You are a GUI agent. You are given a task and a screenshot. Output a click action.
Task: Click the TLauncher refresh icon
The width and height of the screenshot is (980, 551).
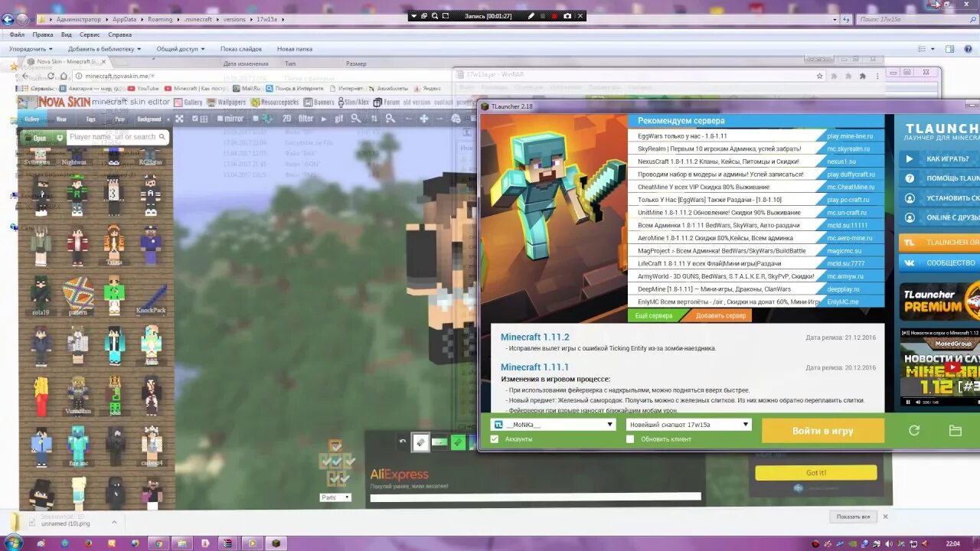coord(913,431)
